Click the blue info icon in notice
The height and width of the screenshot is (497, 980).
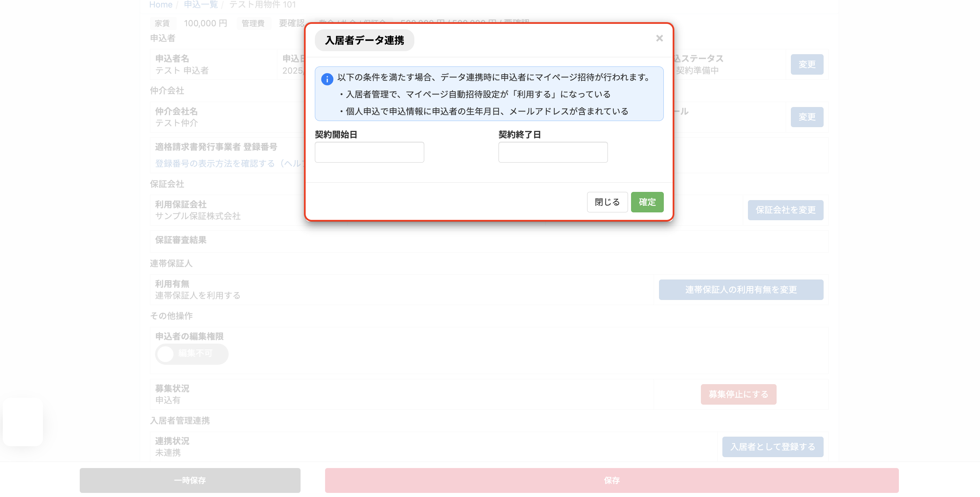pyautogui.click(x=327, y=79)
